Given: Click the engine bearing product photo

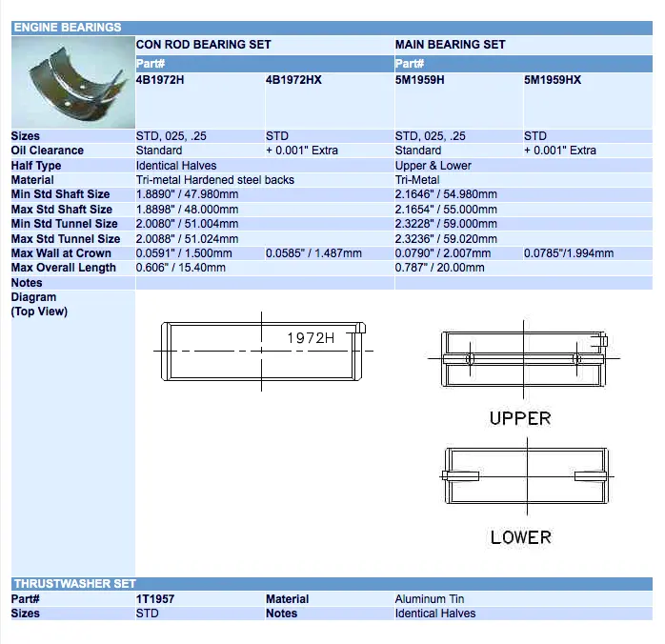Looking at the screenshot, I should tap(73, 82).
